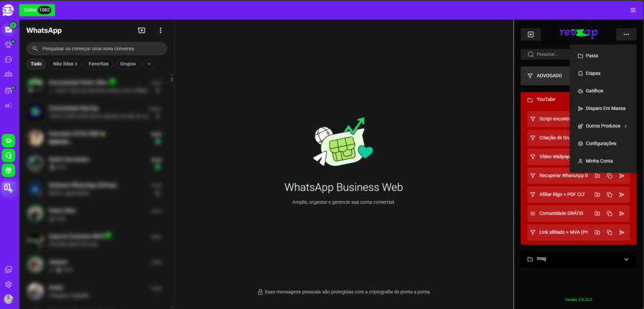The width and height of the screenshot is (644, 309).
Task: Copy the Recuperar WhatsApp B message
Action: (609, 176)
